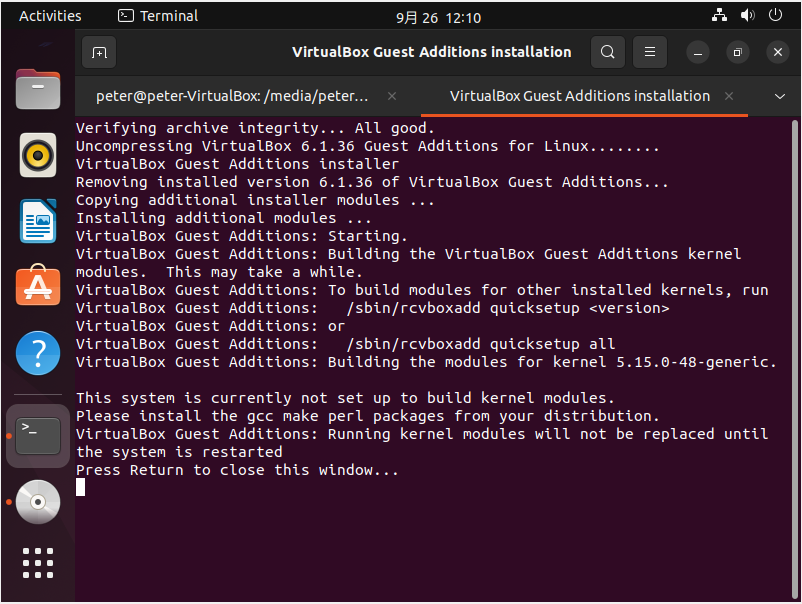Open the clock and calendar panel
Screen dimensions: 802x604
[438, 18]
